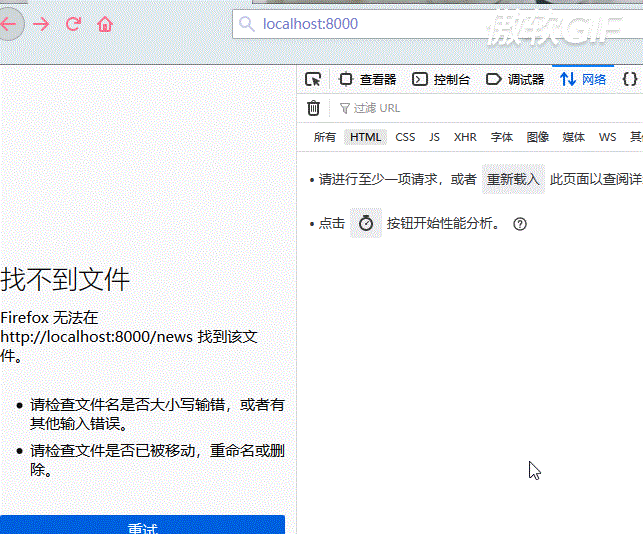Click the 请进行至少一项请求 text

click(377, 180)
